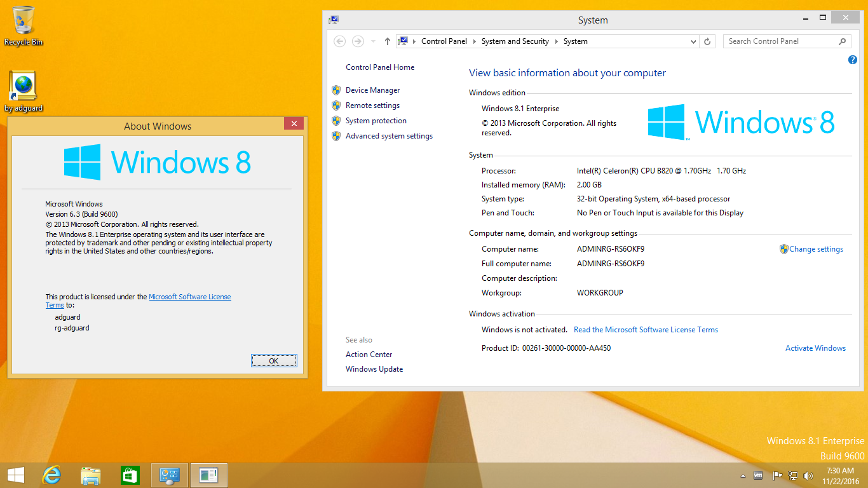Click OK in About Windows dialog
This screenshot has height=488, width=868.
tap(274, 361)
